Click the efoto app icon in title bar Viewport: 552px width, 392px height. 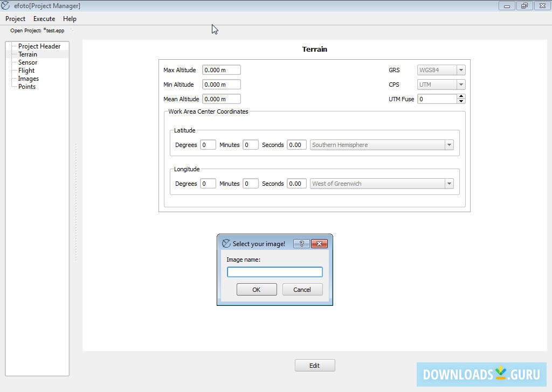click(5, 5)
